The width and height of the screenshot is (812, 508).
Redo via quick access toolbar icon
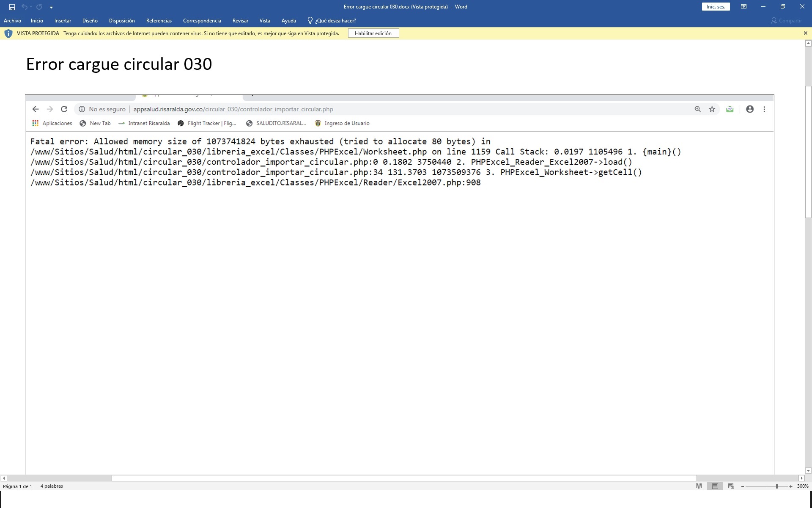click(39, 7)
